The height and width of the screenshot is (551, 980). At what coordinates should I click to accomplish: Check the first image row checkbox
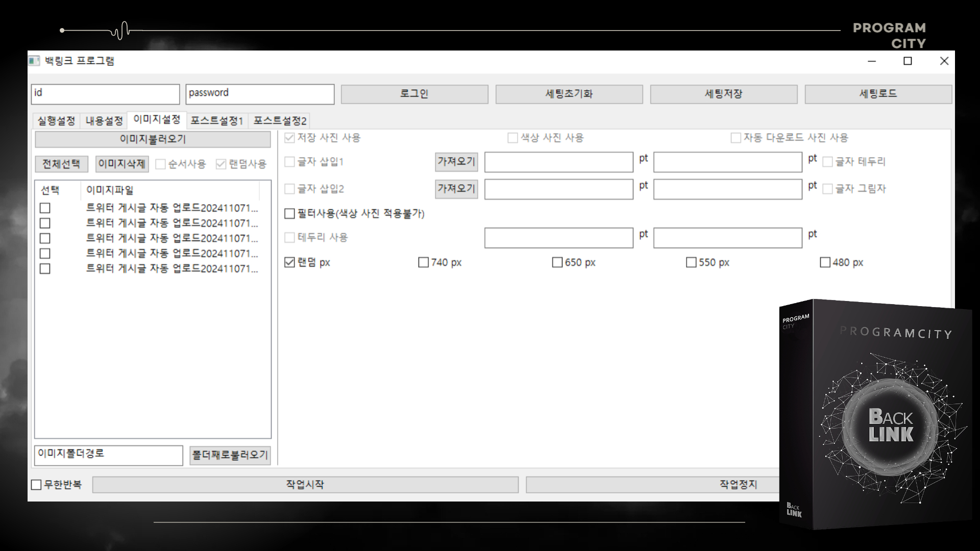coord(45,208)
